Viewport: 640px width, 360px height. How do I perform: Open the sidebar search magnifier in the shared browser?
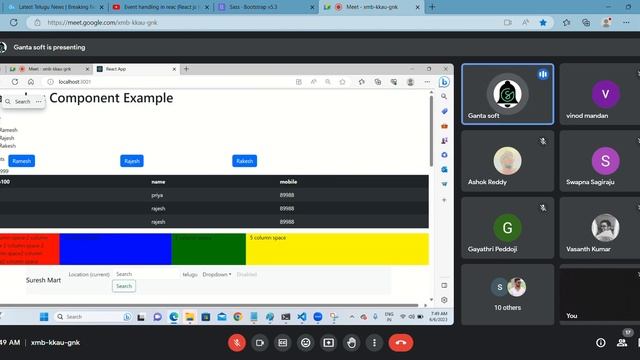pos(444,96)
